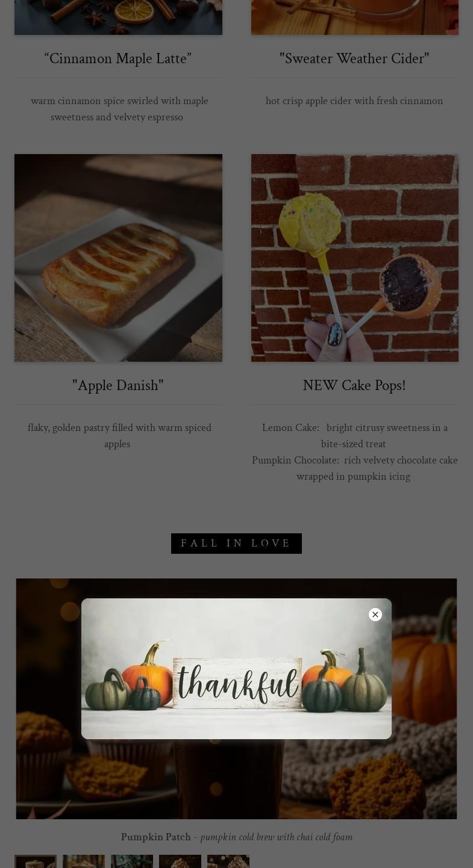Select the third slideshow thumbnail
473x868 pixels.
point(132,861)
